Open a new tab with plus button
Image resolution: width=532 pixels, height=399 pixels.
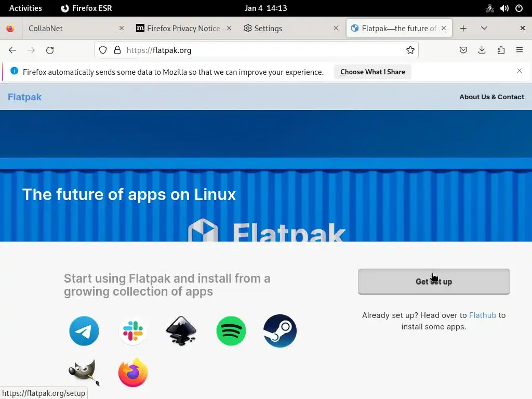tap(463, 28)
